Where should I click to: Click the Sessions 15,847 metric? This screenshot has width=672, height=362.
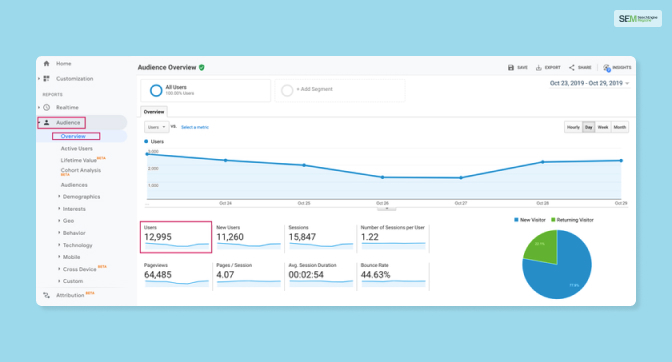[x=321, y=237]
